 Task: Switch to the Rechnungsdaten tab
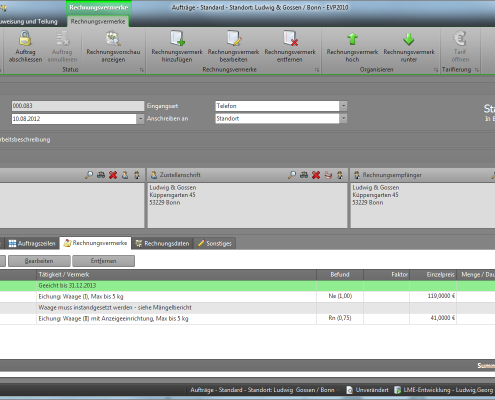click(x=163, y=244)
